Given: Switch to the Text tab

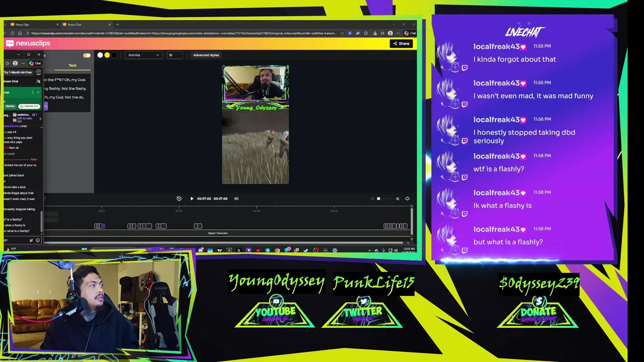Looking at the screenshot, I should tap(72, 65).
